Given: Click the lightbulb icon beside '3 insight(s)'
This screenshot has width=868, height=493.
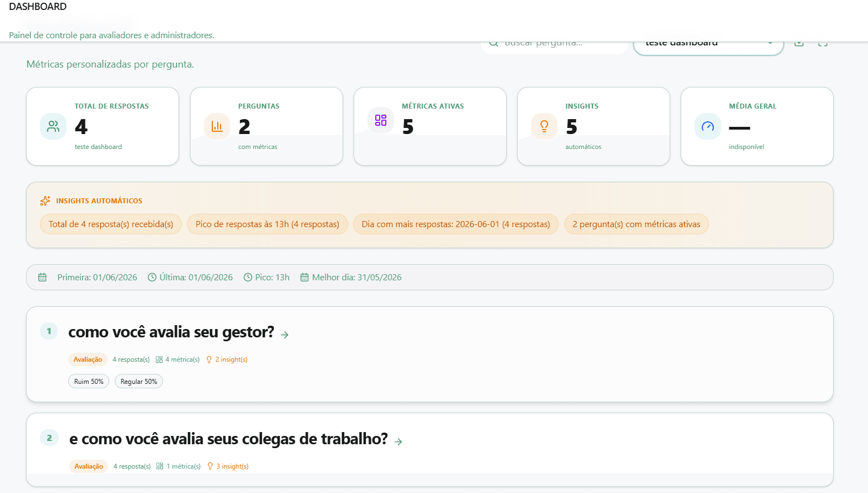Looking at the screenshot, I should (210, 466).
